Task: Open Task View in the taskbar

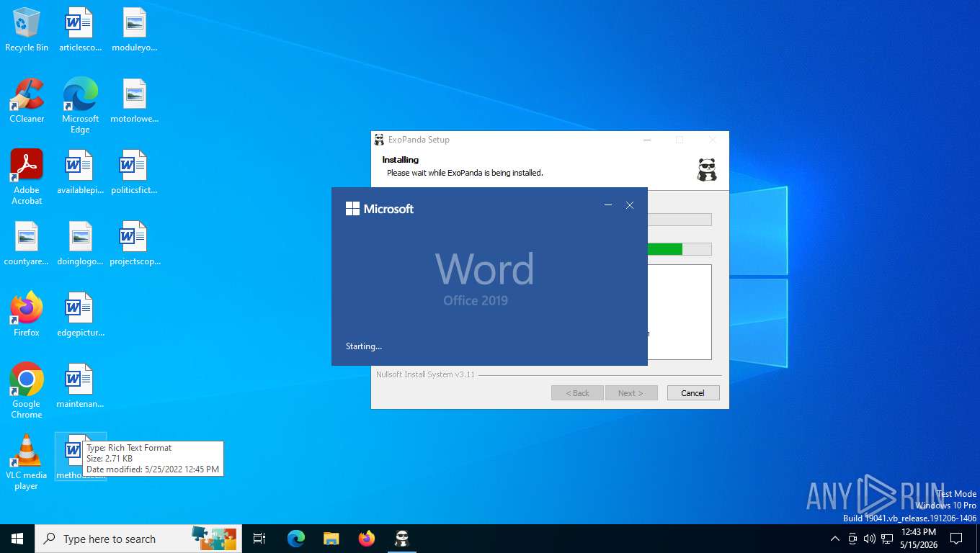Action: tap(259, 539)
